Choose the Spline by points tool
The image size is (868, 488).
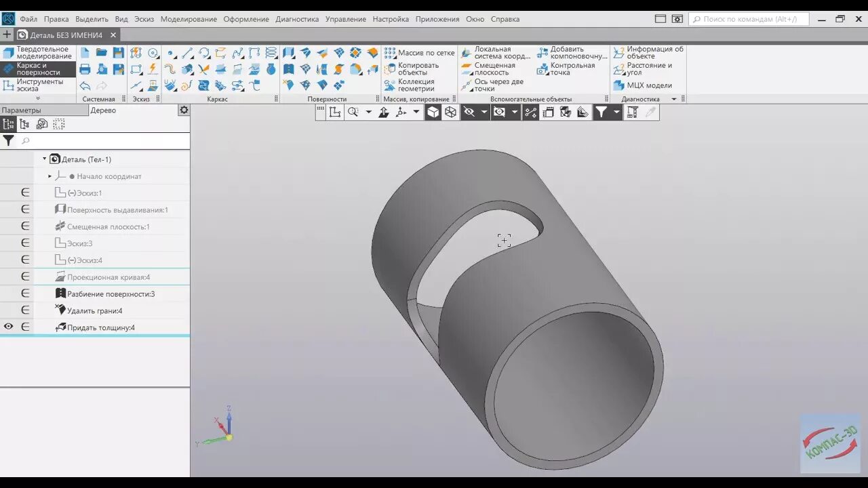237,53
